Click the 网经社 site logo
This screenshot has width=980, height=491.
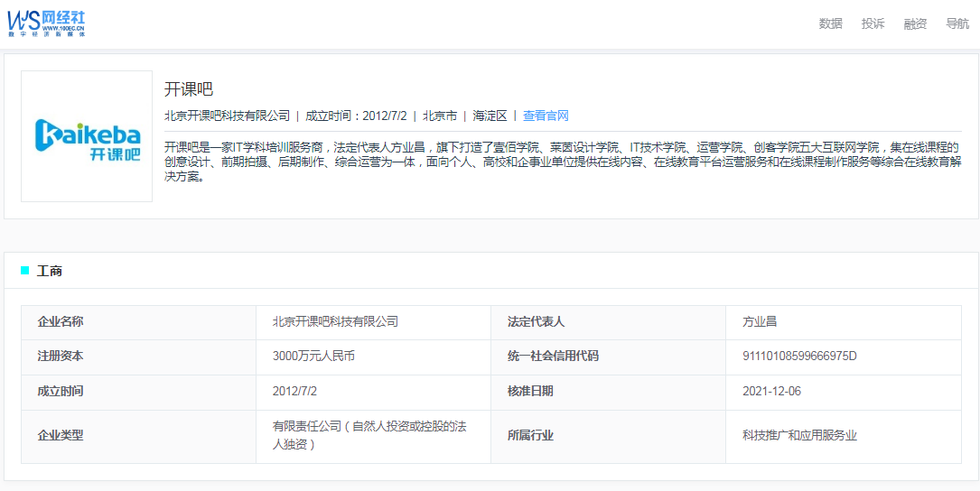47,23
